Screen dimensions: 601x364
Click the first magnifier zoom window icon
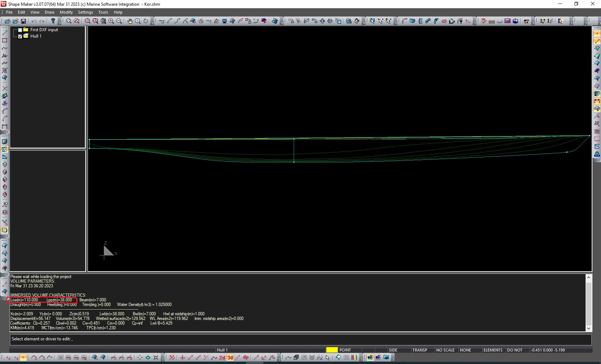pyautogui.click(x=69, y=21)
